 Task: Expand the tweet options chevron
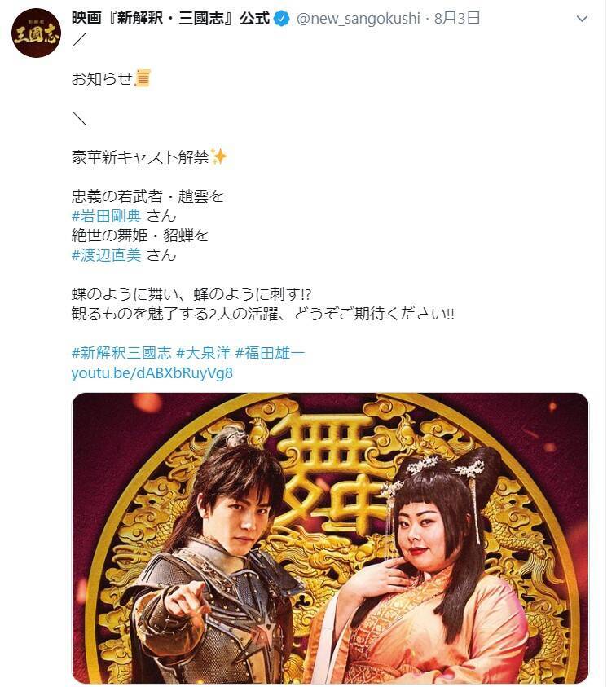[x=582, y=19]
